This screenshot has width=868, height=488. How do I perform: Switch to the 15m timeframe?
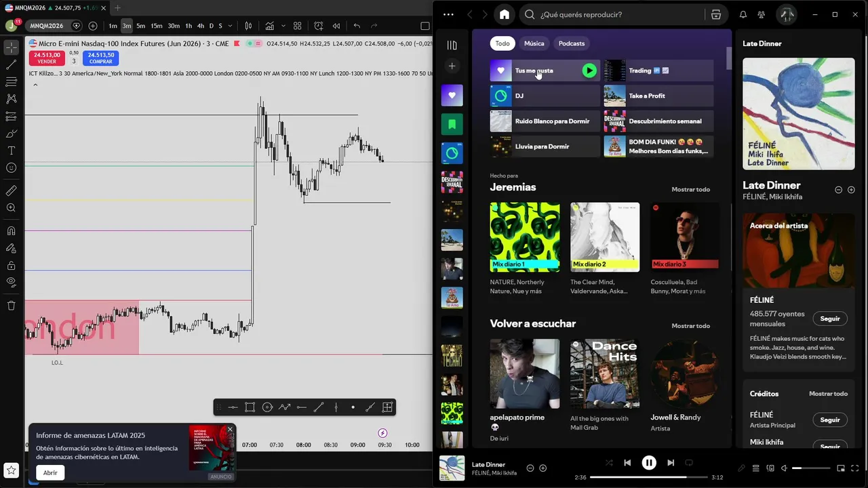(156, 26)
